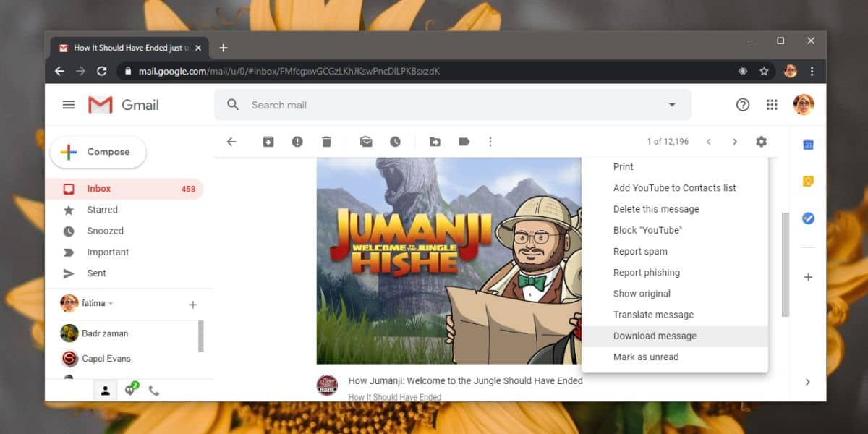The height and width of the screenshot is (434, 868).
Task: Report spam using the toolbar icon
Action: click(297, 142)
